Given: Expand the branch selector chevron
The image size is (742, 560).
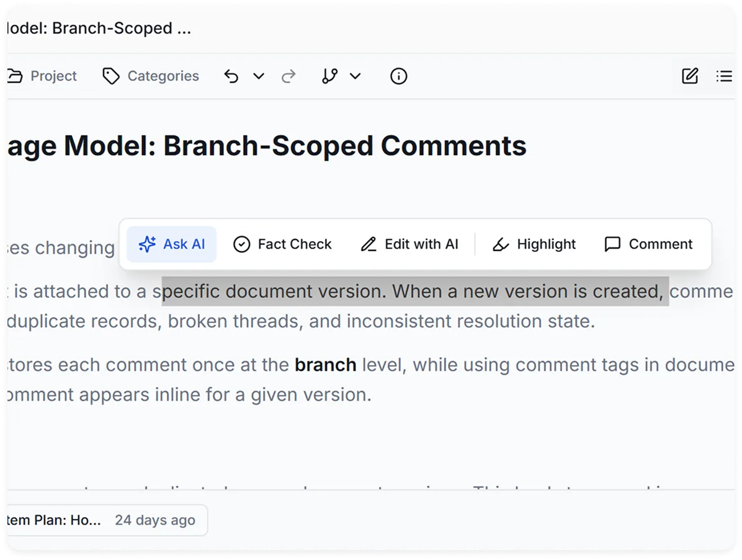Looking at the screenshot, I should 355,76.
